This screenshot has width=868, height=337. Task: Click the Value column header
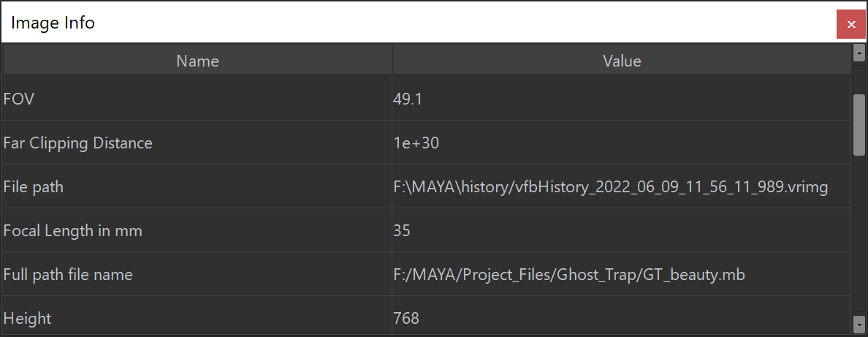point(622,61)
